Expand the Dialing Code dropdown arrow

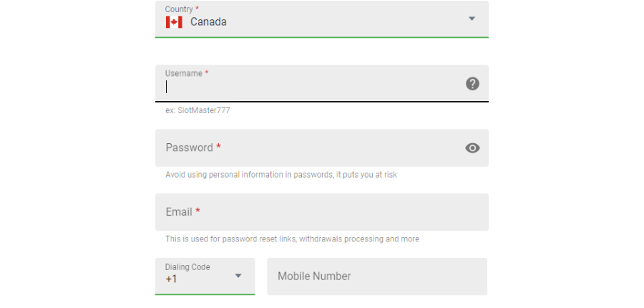click(238, 276)
